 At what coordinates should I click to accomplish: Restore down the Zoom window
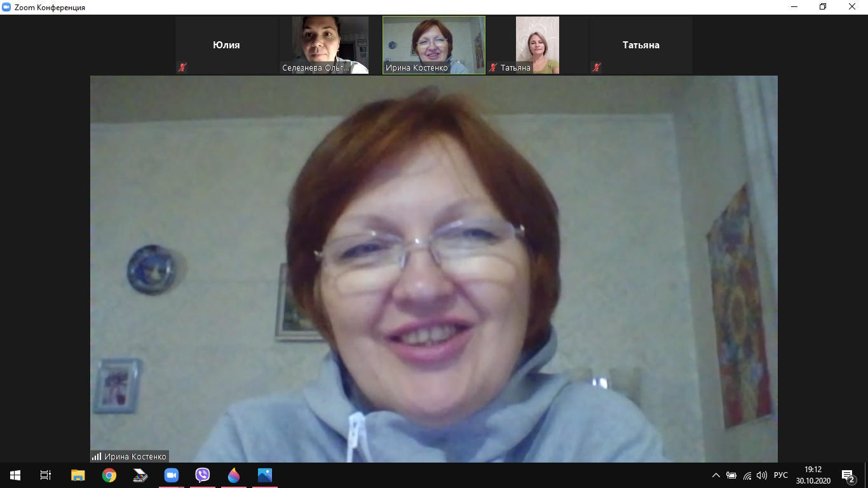coord(823,7)
